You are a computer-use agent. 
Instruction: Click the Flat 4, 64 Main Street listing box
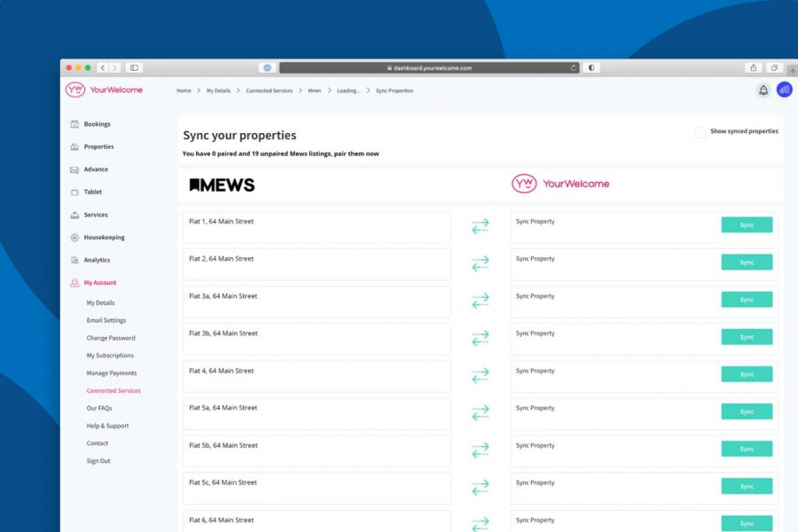315,377
